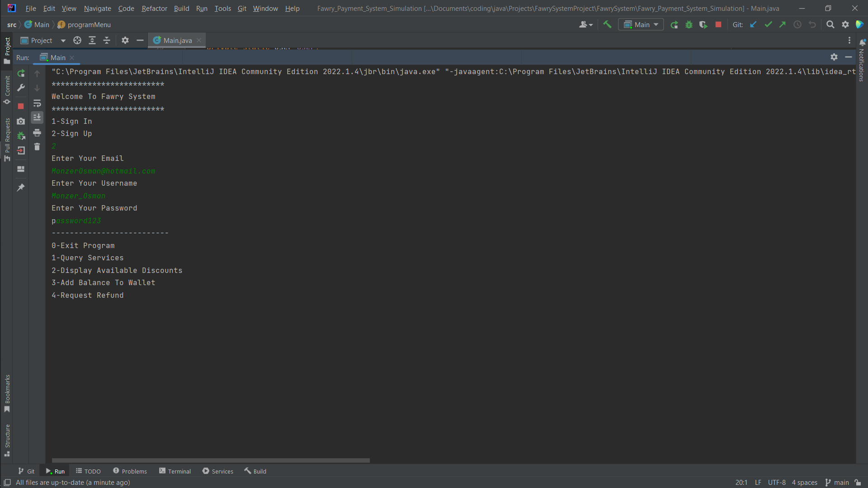Toggle Scroll to End of console
This screenshot has height=488, width=868.
pos(37,117)
